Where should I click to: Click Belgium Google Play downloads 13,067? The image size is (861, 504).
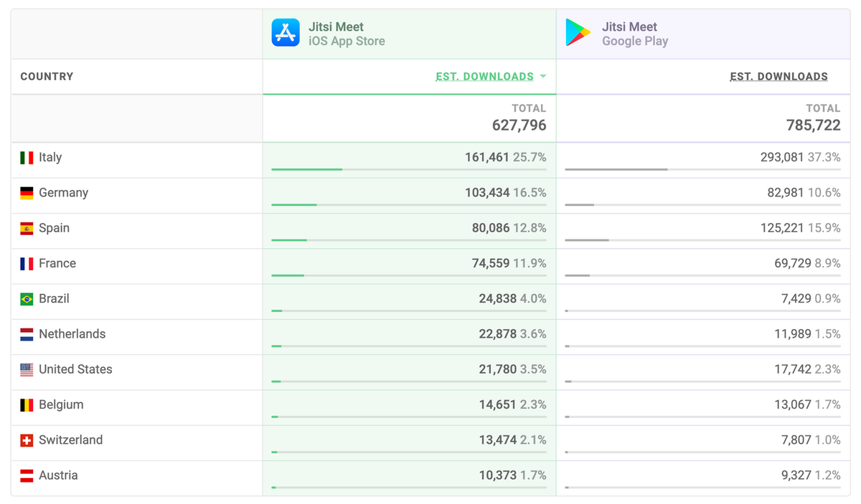tap(793, 404)
